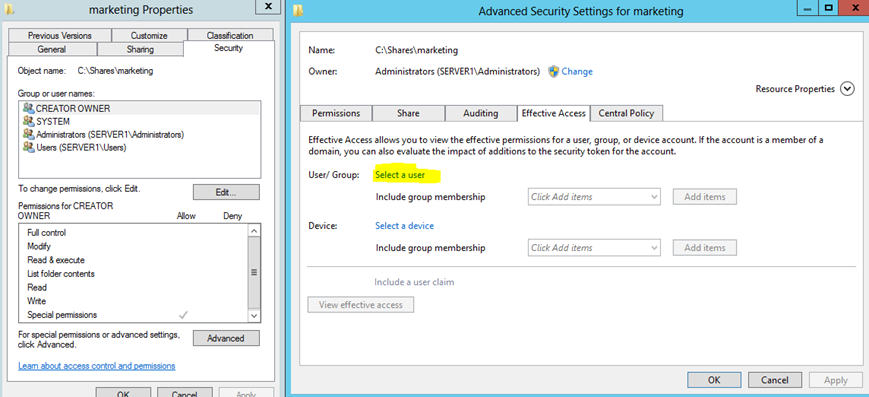Click Cancel in Advanced Security Settings
The image size is (869, 397).
pos(775,380)
